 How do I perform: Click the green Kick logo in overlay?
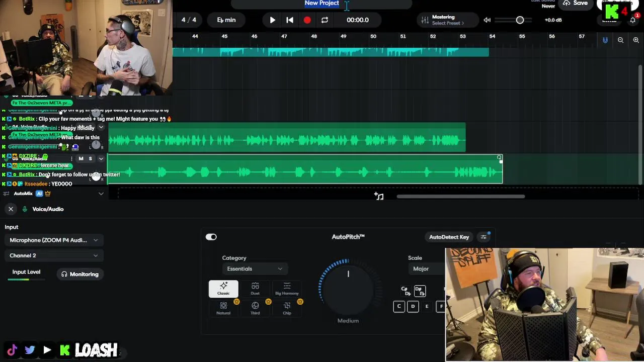point(65,350)
